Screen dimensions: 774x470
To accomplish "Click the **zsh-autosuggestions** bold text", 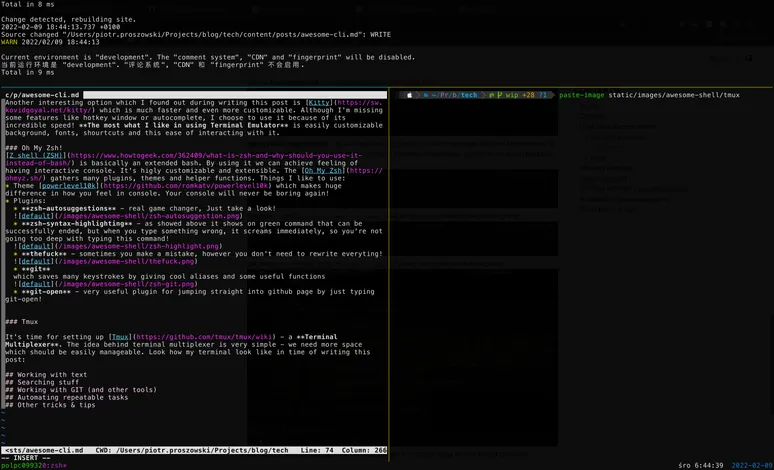I will tap(69, 208).
